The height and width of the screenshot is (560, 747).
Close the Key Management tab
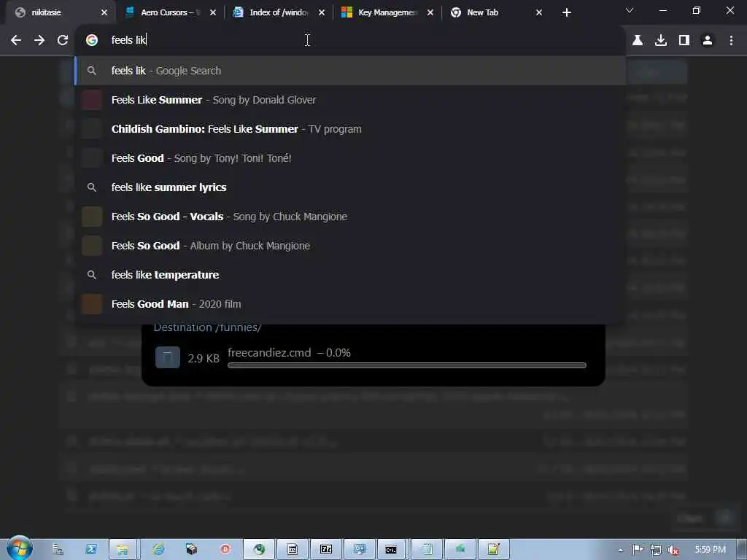tap(430, 13)
